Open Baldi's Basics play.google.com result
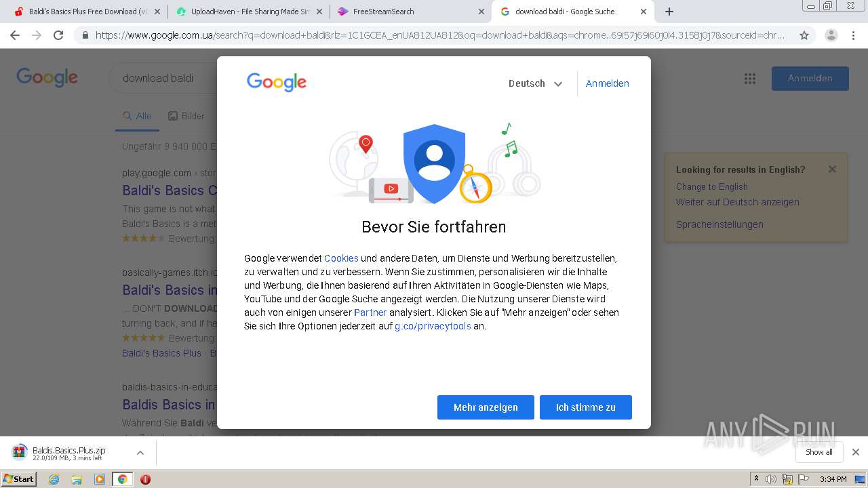 170,190
